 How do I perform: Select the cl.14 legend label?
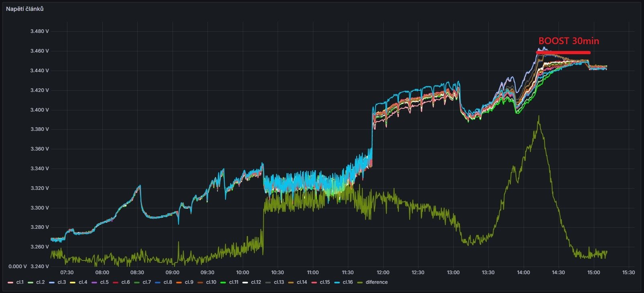302,282
